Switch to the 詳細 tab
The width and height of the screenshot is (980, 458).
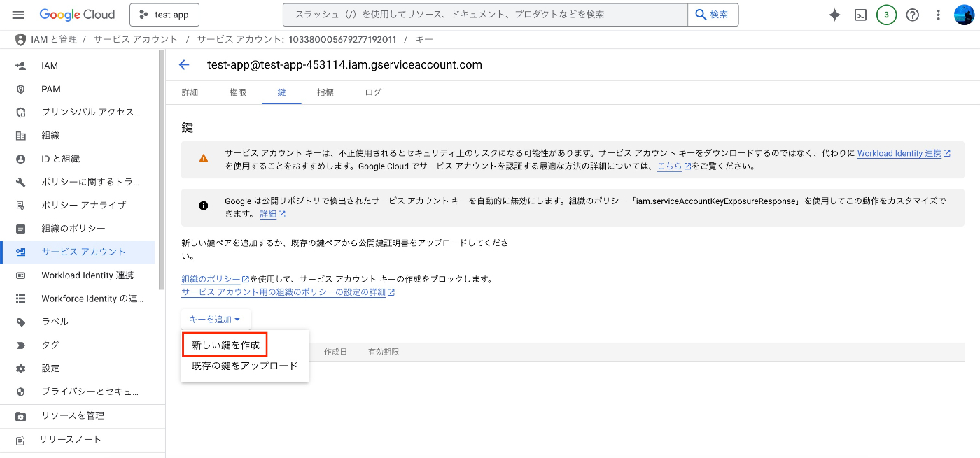(x=190, y=92)
